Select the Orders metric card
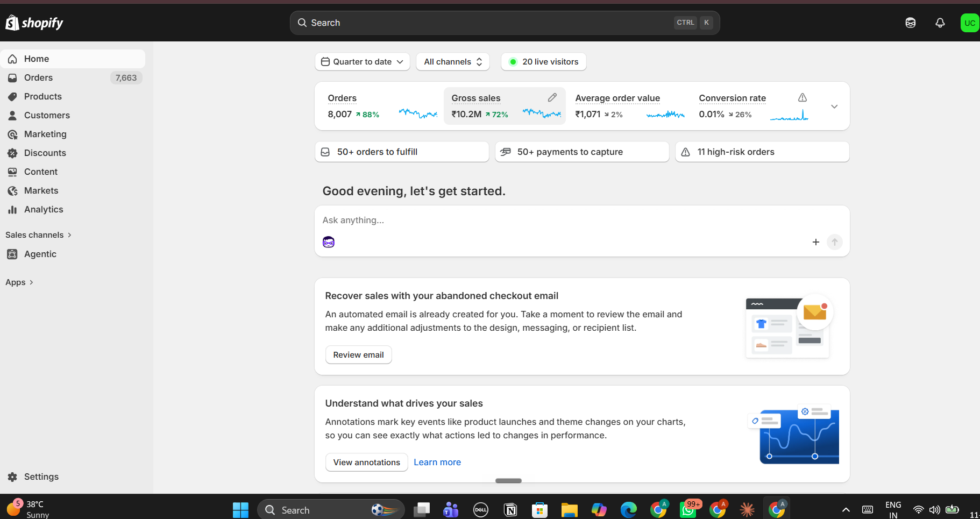Viewport: 980px width, 519px height. point(381,106)
